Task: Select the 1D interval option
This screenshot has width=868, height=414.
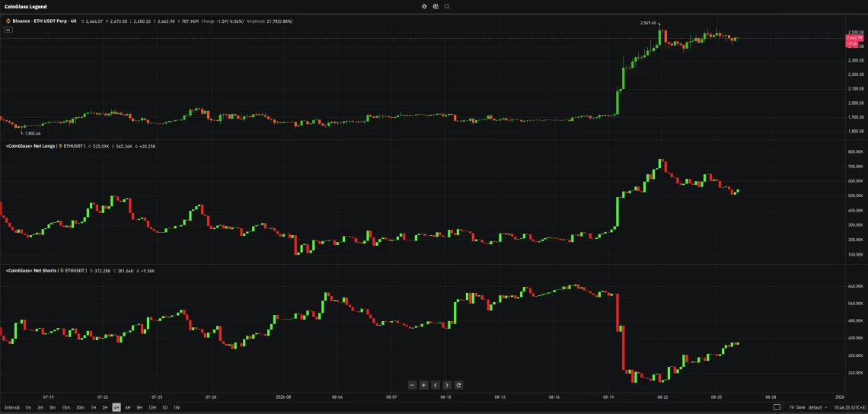Action: tap(164, 407)
